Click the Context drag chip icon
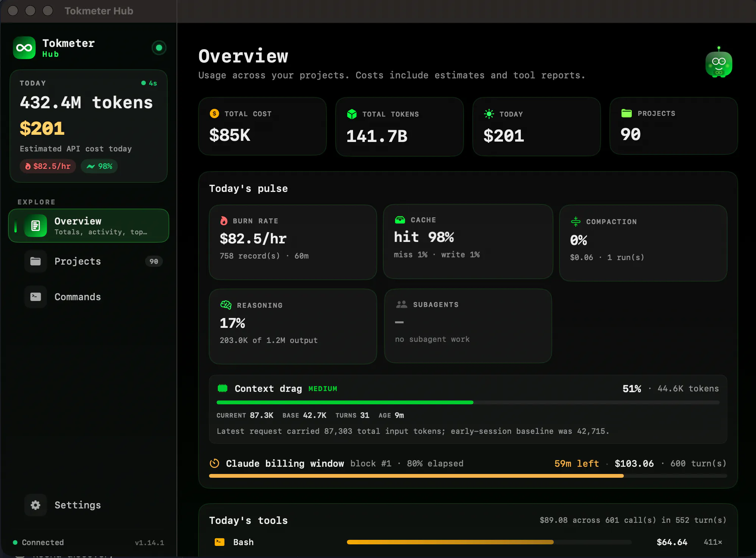 222,388
